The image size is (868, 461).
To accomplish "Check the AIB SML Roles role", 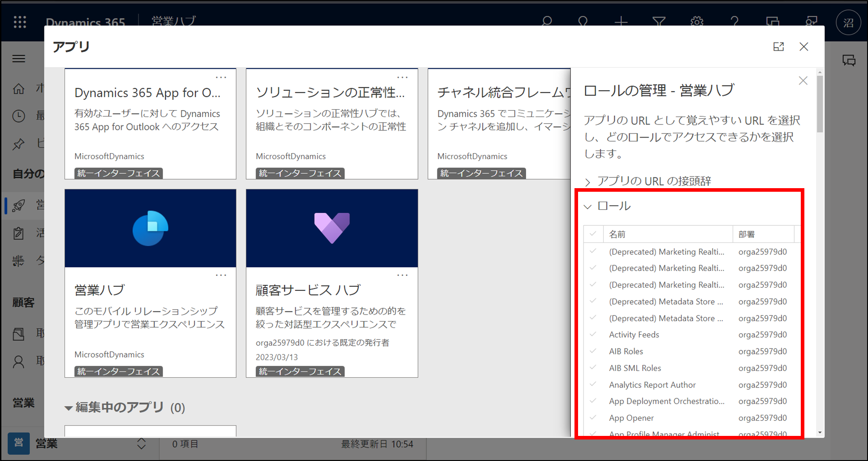I will tap(593, 367).
